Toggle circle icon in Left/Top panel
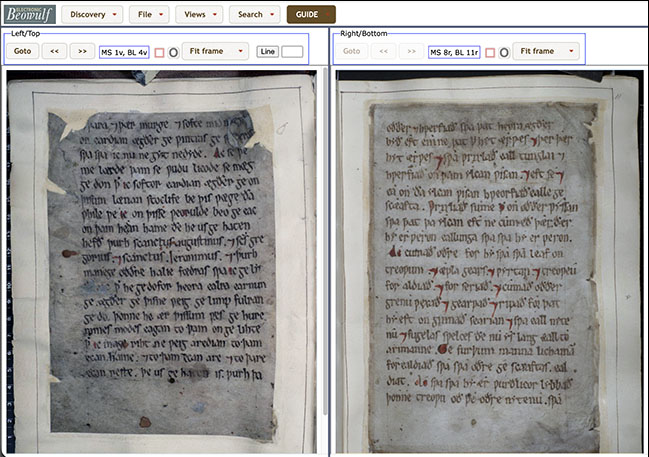This screenshot has height=457, width=649. (x=173, y=53)
